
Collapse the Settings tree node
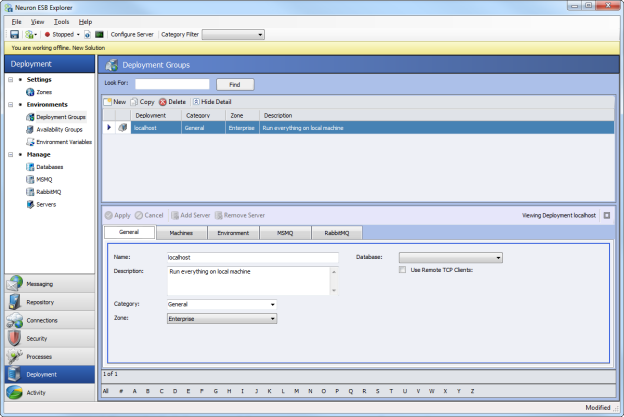click(x=10, y=79)
